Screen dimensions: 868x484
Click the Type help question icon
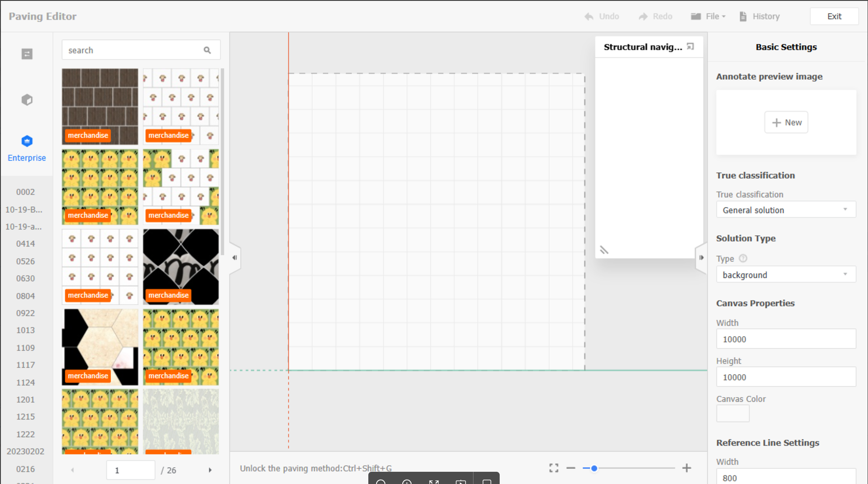tap(743, 258)
